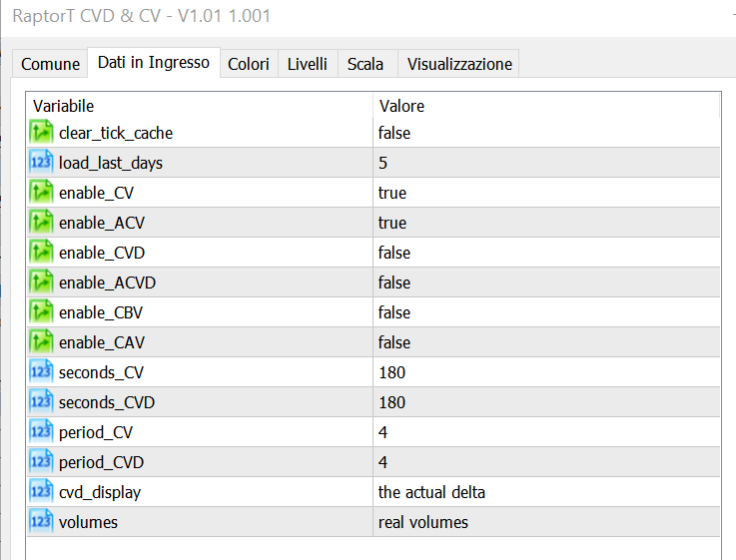The image size is (736, 560).
Task: Expand the enable_CAV false value selector
Action: [x=394, y=342]
